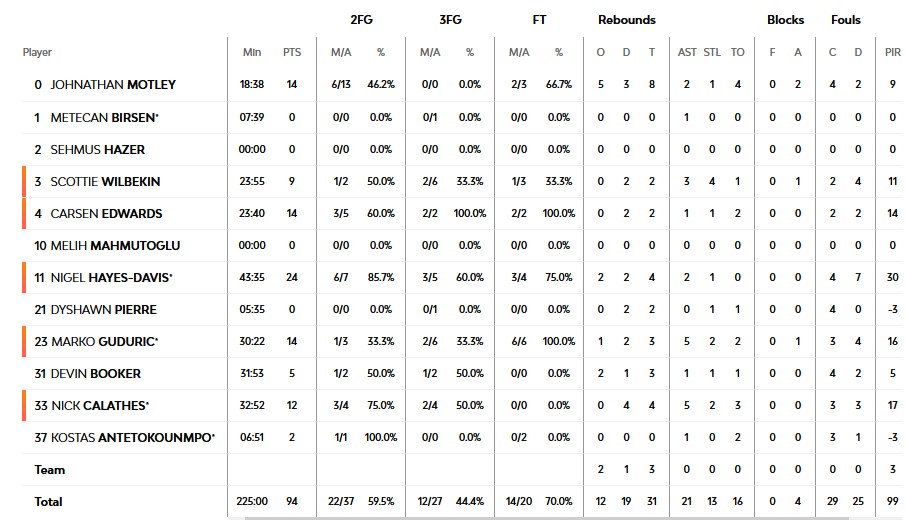This screenshot has height=520, width=906.
Task: Select the AST column header
Action: (x=687, y=52)
